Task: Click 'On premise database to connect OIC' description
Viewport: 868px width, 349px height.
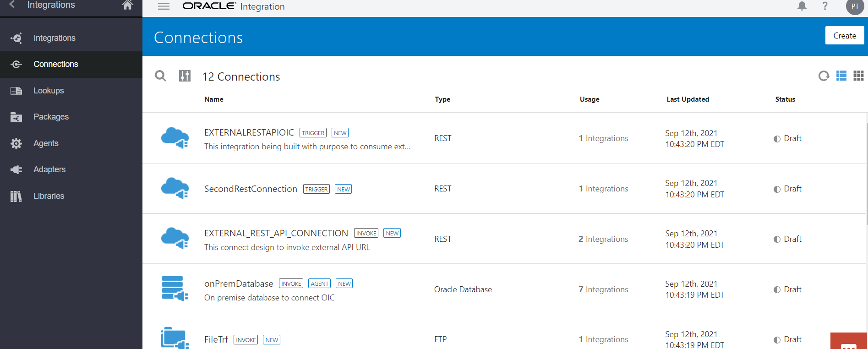Action: (x=269, y=298)
